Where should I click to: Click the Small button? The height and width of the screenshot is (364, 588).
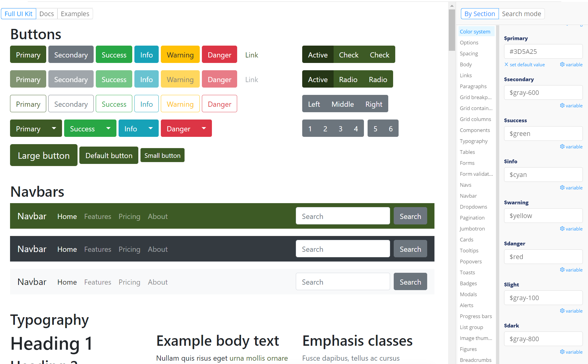(162, 155)
